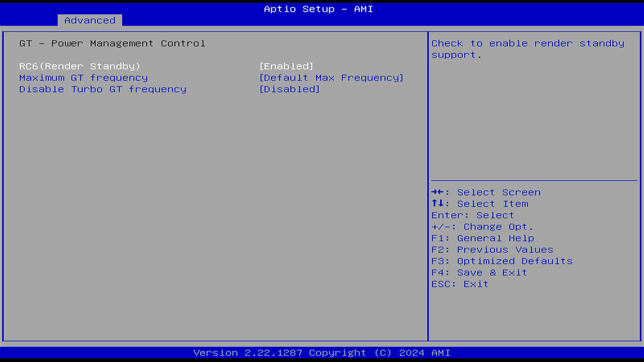Click the GT - Power Management Control heading
Viewport: 644px width, 362px height.
[112, 44]
